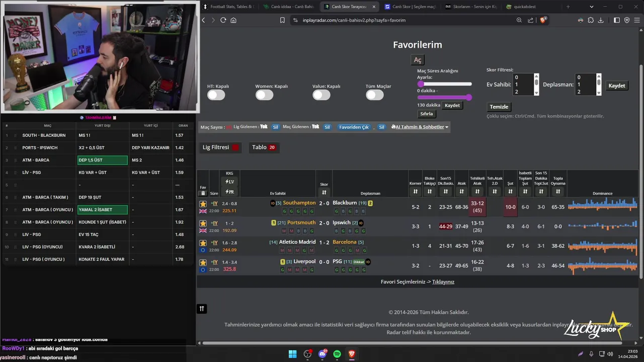Select score 1 in Deplasman list
The image size is (644, 362).
585,84
